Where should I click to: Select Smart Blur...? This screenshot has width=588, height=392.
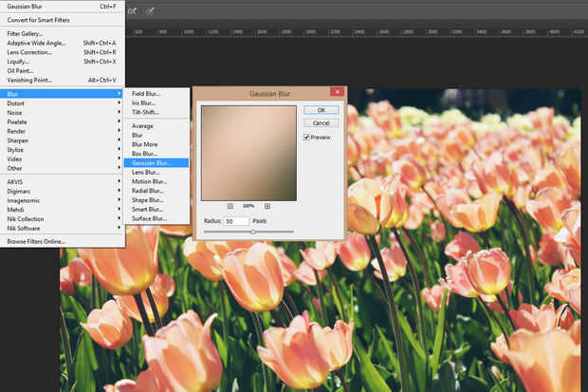tap(156, 209)
